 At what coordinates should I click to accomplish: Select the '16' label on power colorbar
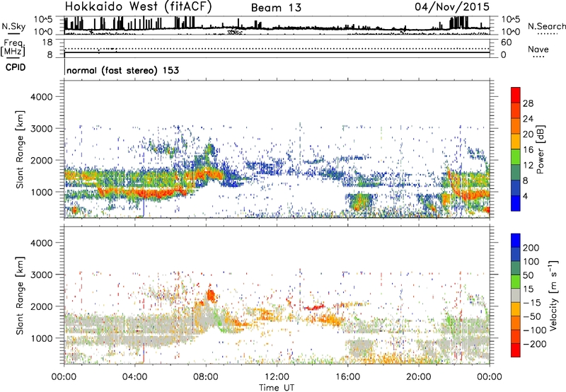click(x=528, y=150)
